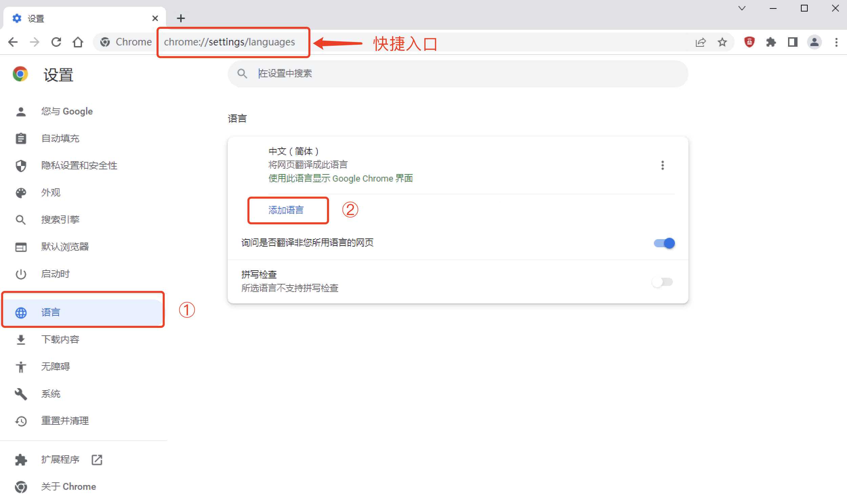The height and width of the screenshot is (504, 847).
Task: Select 隐私设置和安全性 shield icon in sidebar
Action: pos(21,165)
